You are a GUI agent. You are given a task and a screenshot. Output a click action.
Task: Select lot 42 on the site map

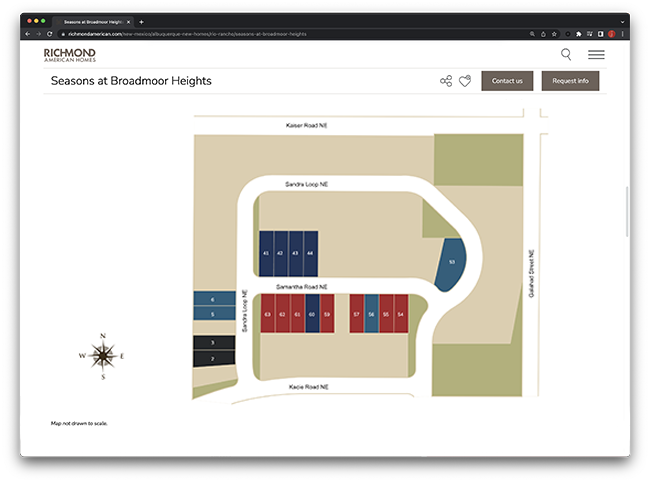[x=281, y=253]
